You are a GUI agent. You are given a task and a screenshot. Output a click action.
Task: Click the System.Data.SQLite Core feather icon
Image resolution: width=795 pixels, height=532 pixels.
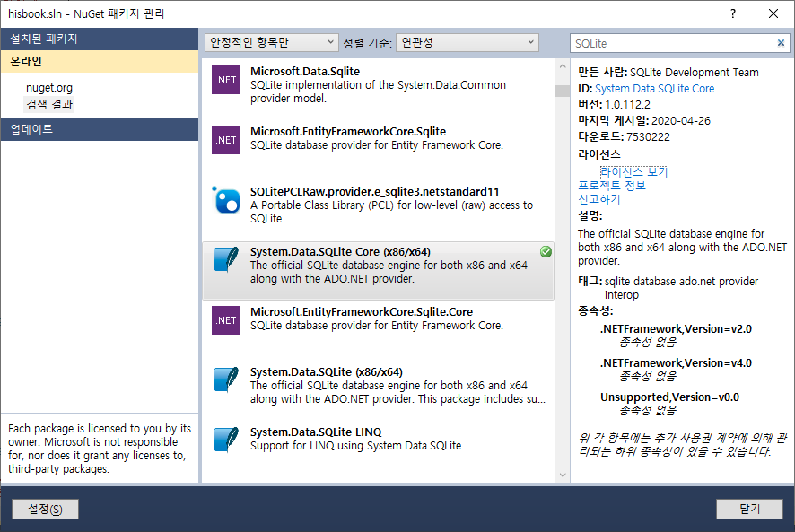(x=226, y=259)
